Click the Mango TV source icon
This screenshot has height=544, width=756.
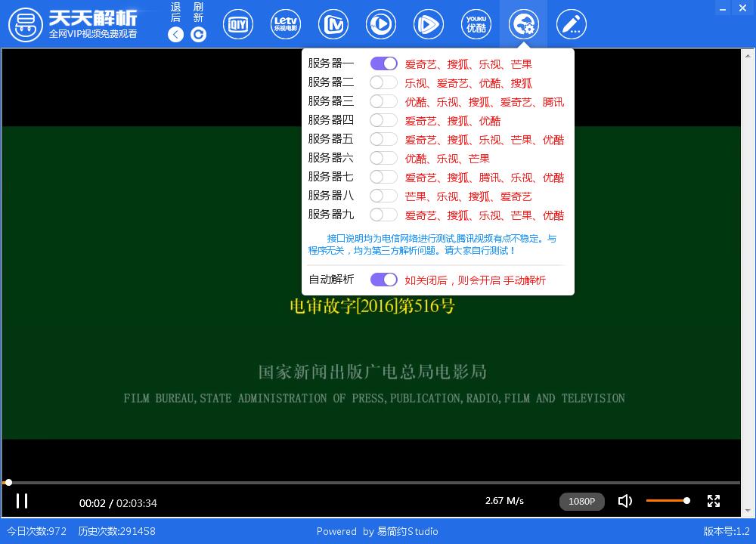click(333, 24)
